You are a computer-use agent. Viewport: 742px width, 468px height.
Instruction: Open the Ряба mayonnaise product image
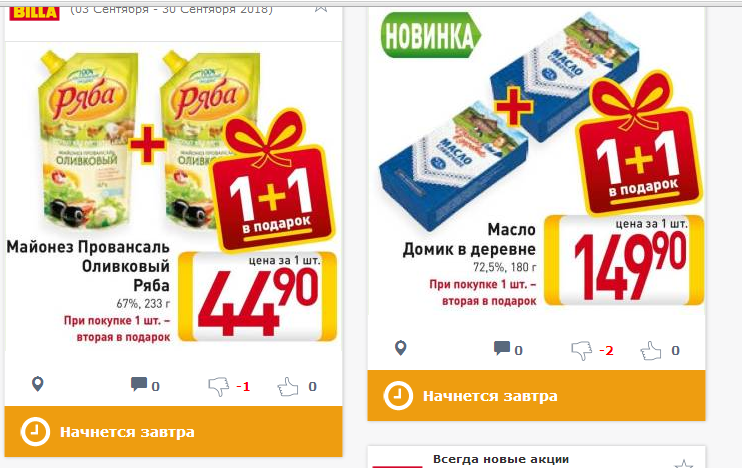pyautogui.click(x=150, y=142)
